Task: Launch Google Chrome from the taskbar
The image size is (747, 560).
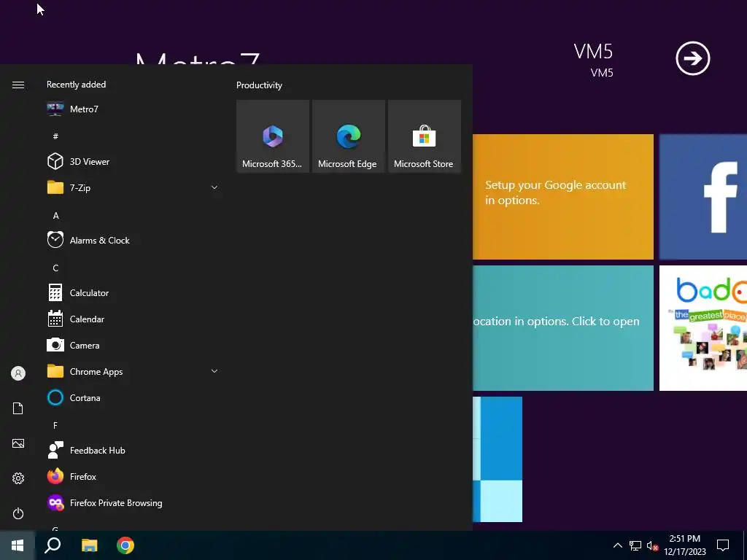Action: 125,545
